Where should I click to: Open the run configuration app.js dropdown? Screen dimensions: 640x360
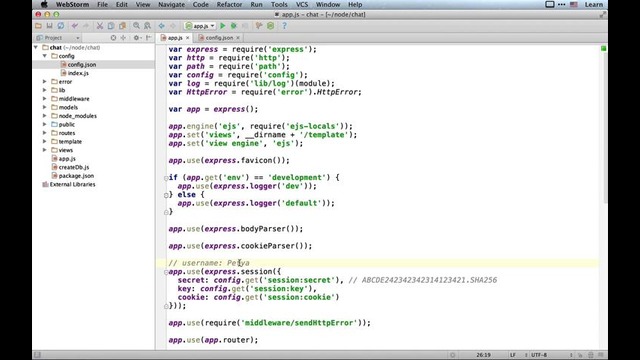[x=200, y=26]
